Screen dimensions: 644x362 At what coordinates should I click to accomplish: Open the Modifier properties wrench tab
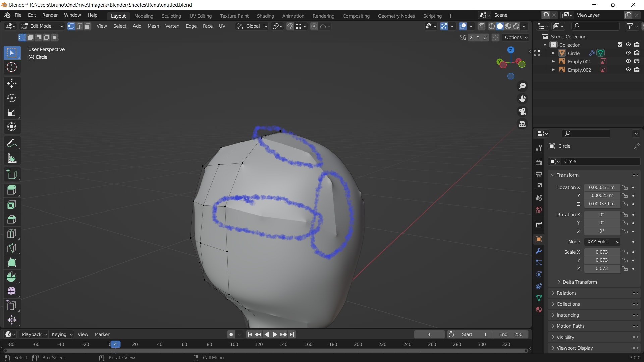(x=539, y=251)
